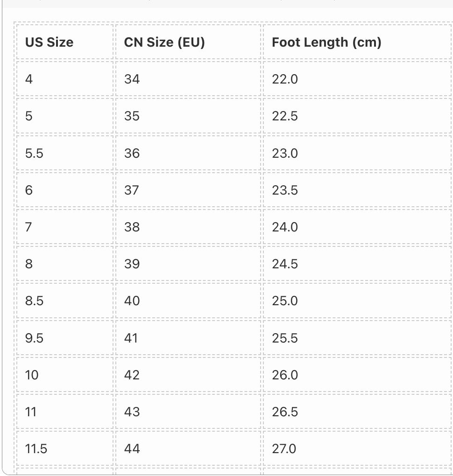This screenshot has height=476, width=453.
Task: Select the US size 9.5 cell
Action: point(65,338)
